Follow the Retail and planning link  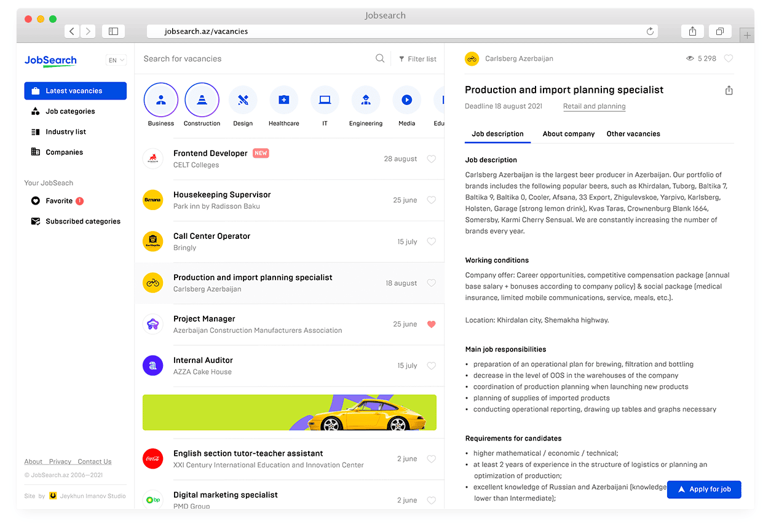(595, 106)
